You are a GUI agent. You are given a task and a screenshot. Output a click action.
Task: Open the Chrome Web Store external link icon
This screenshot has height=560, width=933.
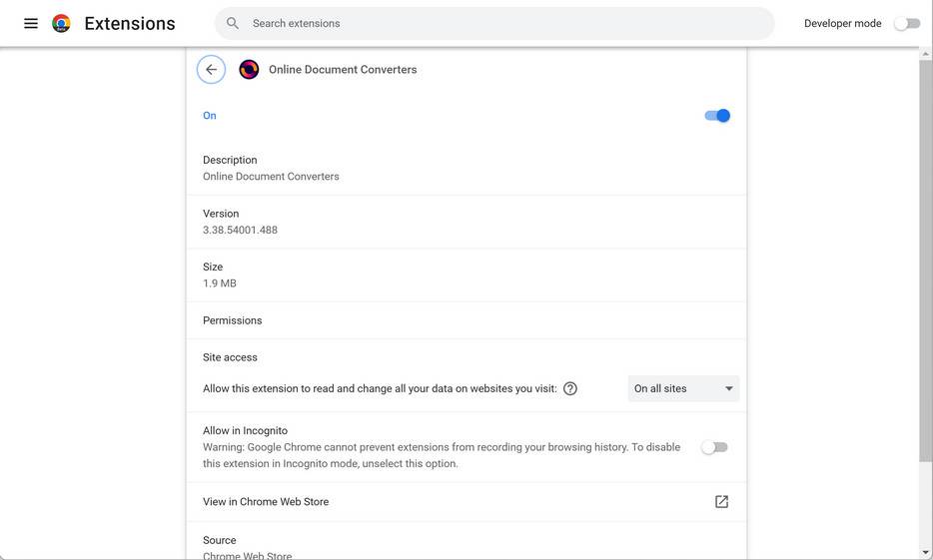(x=721, y=502)
